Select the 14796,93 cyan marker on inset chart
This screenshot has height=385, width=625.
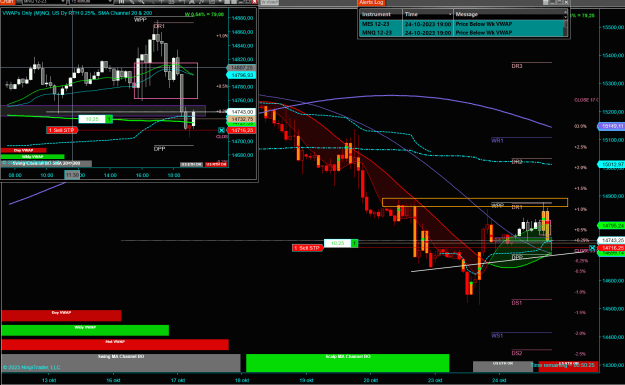tap(241, 75)
